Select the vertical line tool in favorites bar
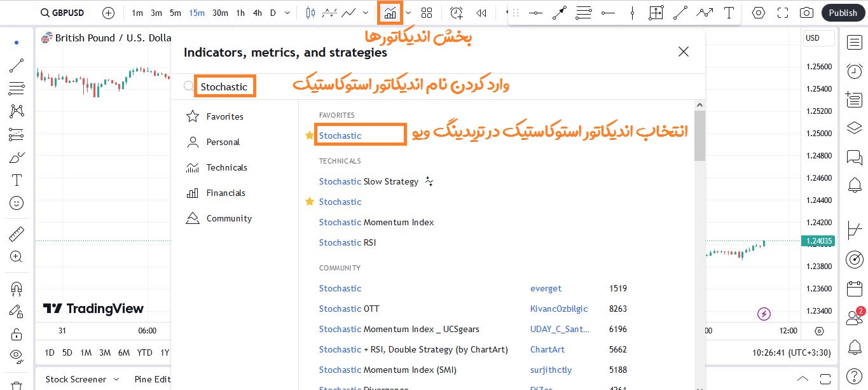868x390 pixels. pyautogui.click(x=632, y=13)
